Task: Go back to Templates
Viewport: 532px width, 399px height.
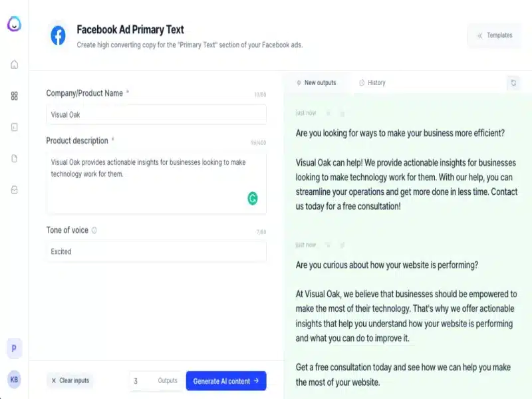Action: [x=495, y=35]
